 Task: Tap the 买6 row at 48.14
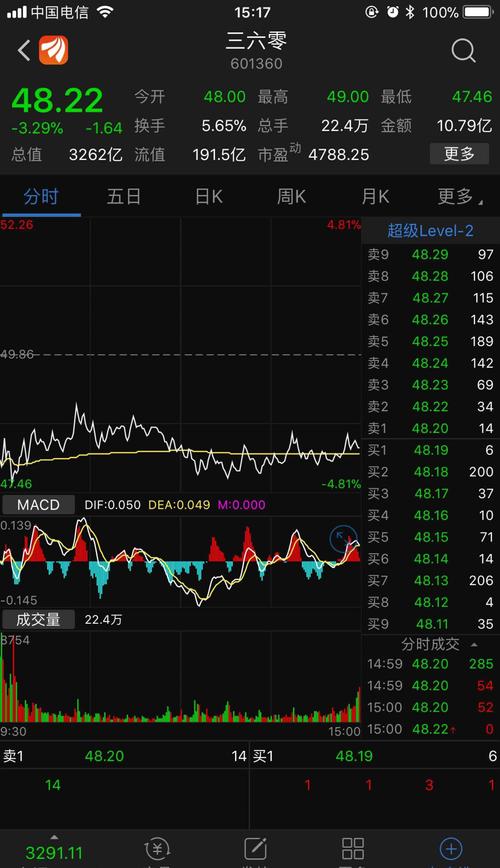click(430, 559)
